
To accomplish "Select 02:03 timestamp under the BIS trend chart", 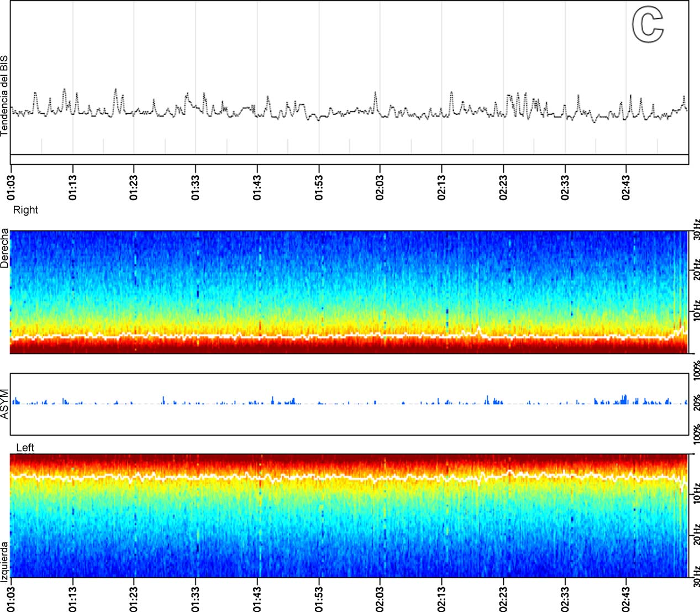I will click(x=380, y=188).
